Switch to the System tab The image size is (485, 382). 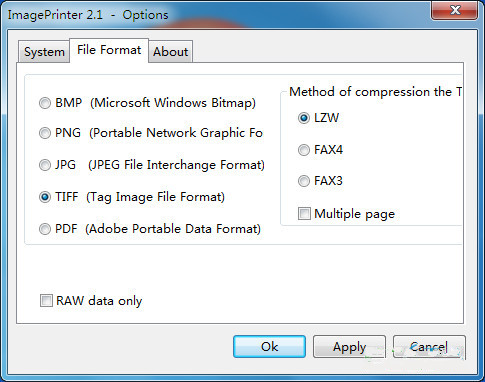[44, 52]
